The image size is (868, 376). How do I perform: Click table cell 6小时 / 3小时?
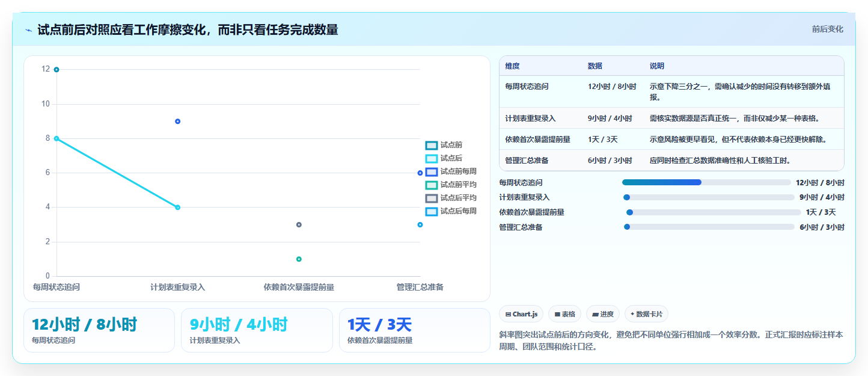[x=610, y=161]
